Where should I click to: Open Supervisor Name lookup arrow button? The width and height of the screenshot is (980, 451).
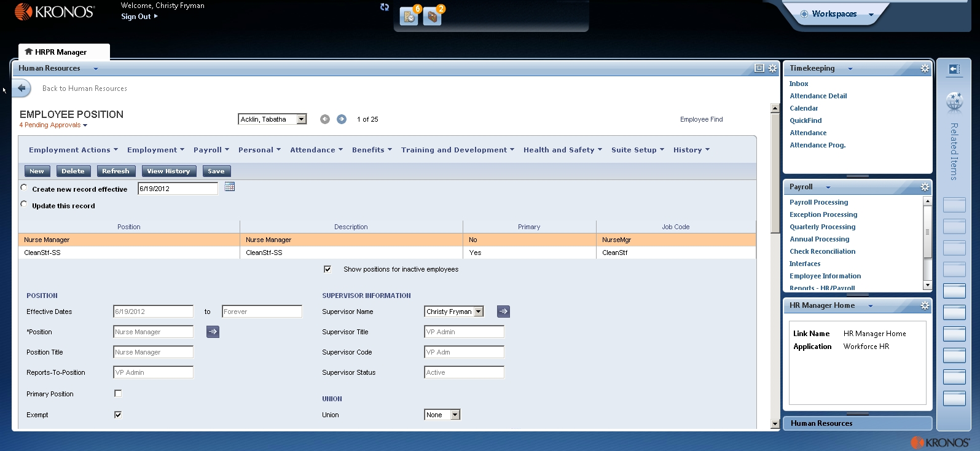[x=504, y=312]
